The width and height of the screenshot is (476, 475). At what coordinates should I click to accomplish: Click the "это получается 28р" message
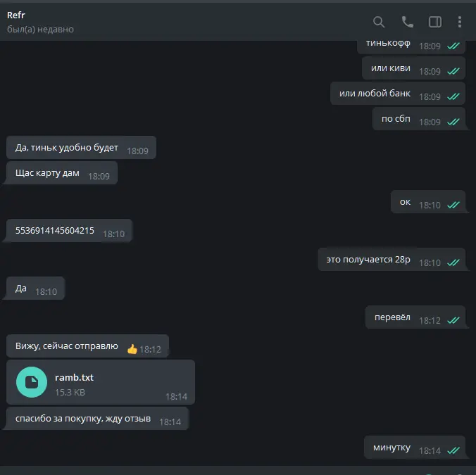[392, 260]
